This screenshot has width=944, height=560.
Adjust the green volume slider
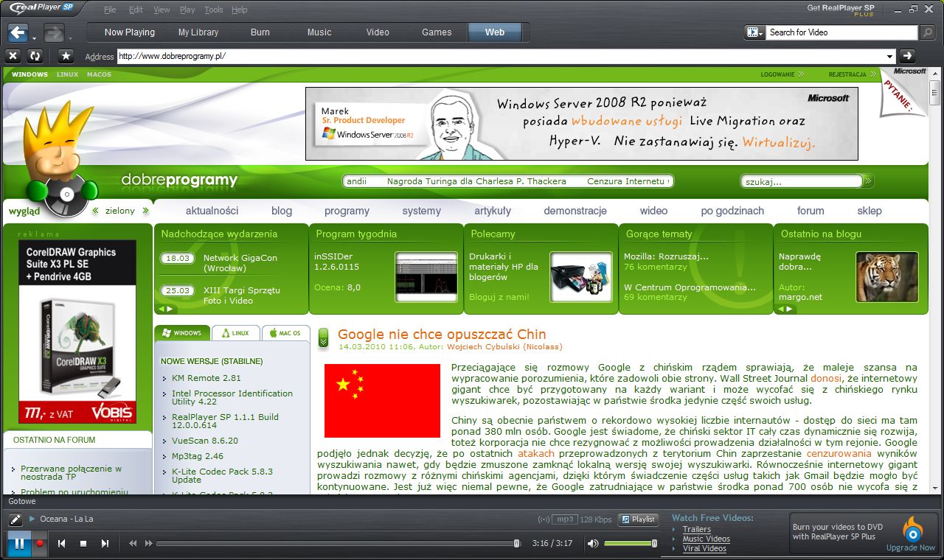point(631,544)
